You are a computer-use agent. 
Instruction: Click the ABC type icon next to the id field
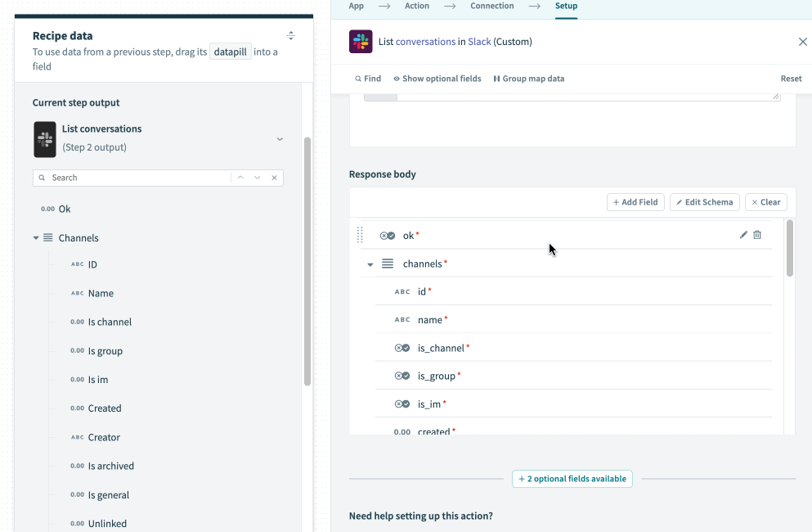click(x=404, y=291)
